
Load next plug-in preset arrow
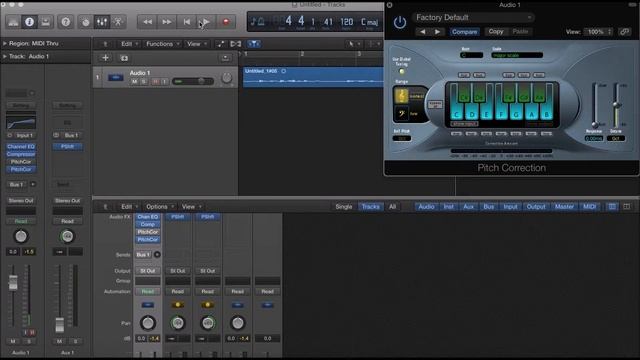coord(437,31)
